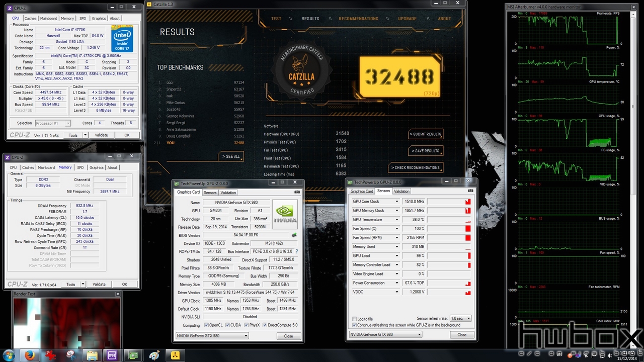This screenshot has width=644, height=362.
Task: Click CHECK RECOMMENDATIONS in Catzilla
Action: click(416, 167)
